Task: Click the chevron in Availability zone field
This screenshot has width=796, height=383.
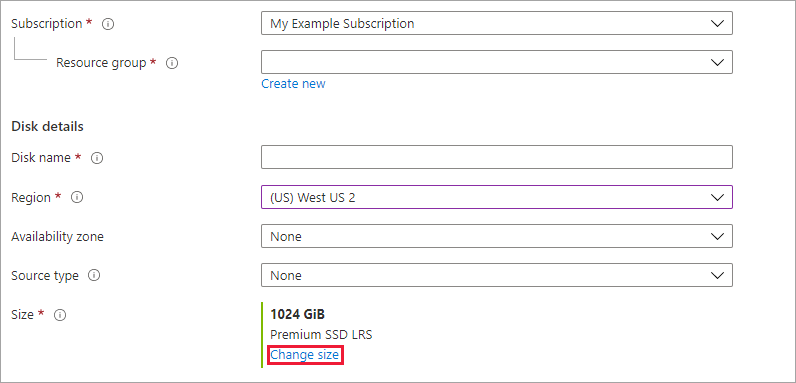Action: (717, 236)
